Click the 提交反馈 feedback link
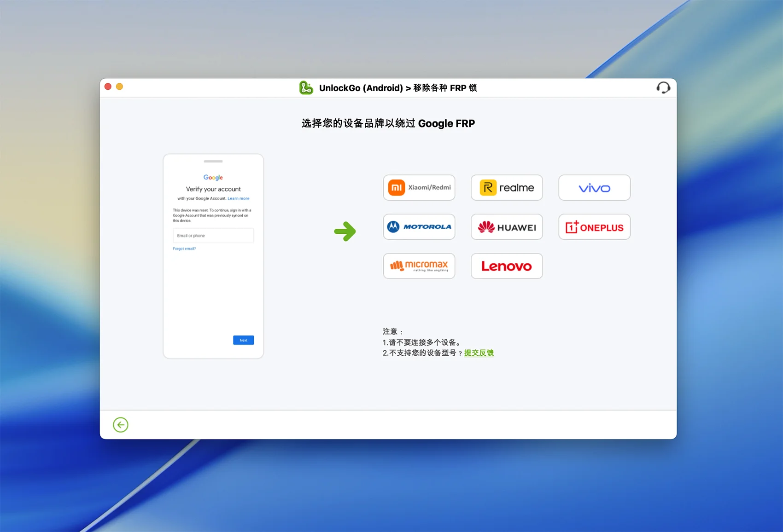 [x=479, y=353]
